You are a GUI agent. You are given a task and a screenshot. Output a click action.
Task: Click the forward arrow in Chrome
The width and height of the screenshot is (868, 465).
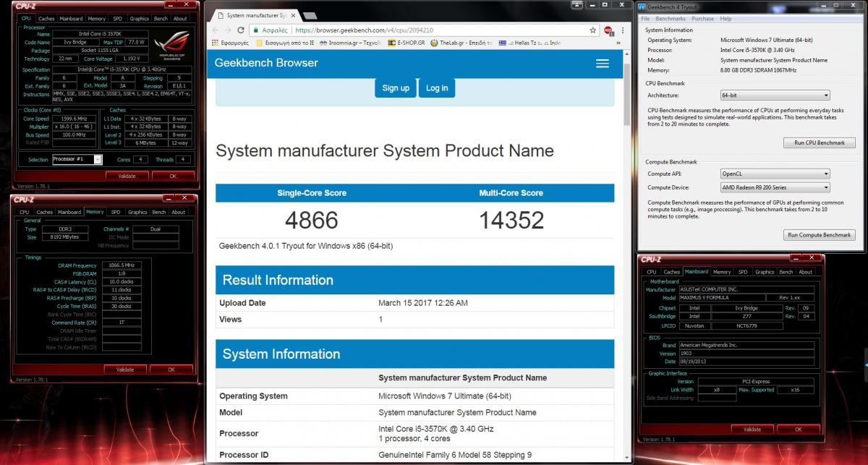[228, 30]
